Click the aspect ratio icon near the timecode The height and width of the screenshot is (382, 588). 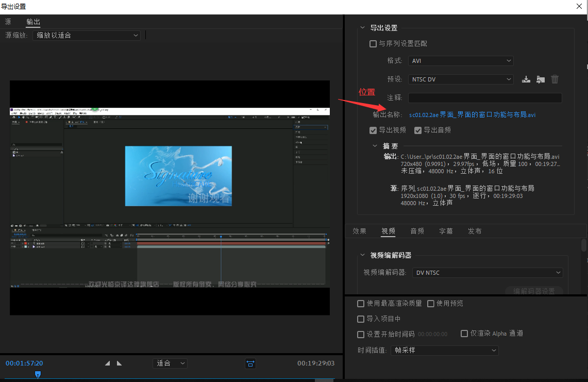tap(250, 363)
